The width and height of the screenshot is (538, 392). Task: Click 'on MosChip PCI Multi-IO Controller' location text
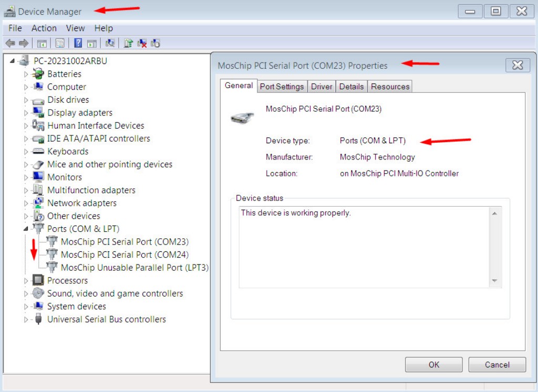click(x=399, y=173)
